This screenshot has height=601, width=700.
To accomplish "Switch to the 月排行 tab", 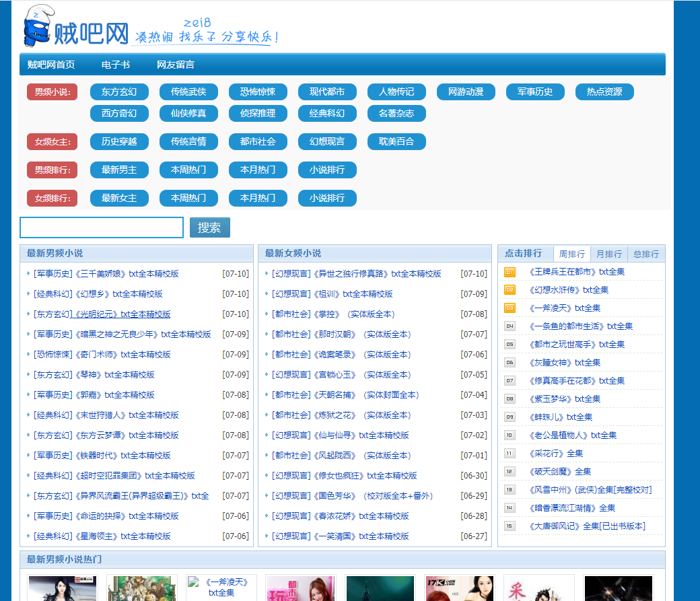I will pyautogui.click(x=609, y=254).
